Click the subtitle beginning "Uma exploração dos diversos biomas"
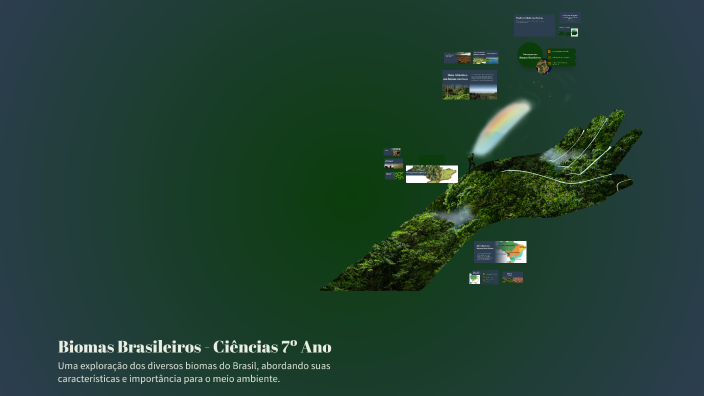The image size is (704, 396). 194,372
